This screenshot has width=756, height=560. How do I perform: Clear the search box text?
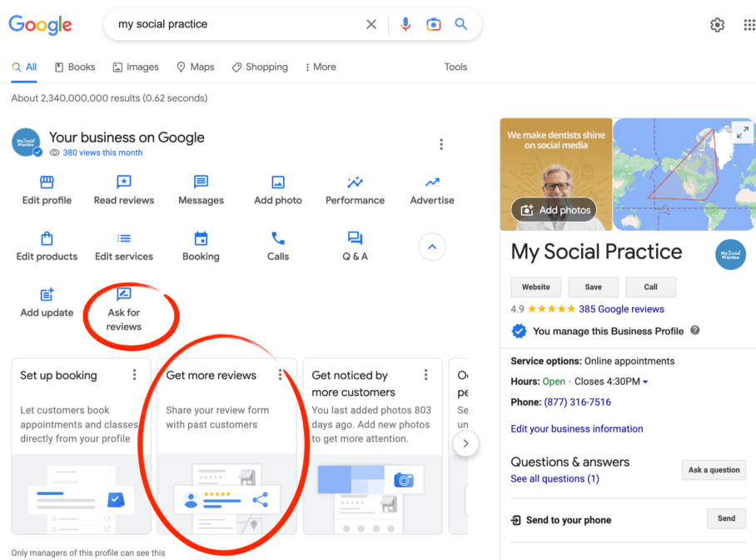(371, 24)
